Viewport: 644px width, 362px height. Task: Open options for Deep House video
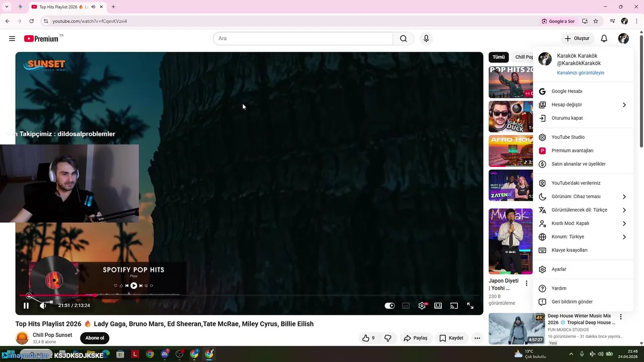pos(621,317)
